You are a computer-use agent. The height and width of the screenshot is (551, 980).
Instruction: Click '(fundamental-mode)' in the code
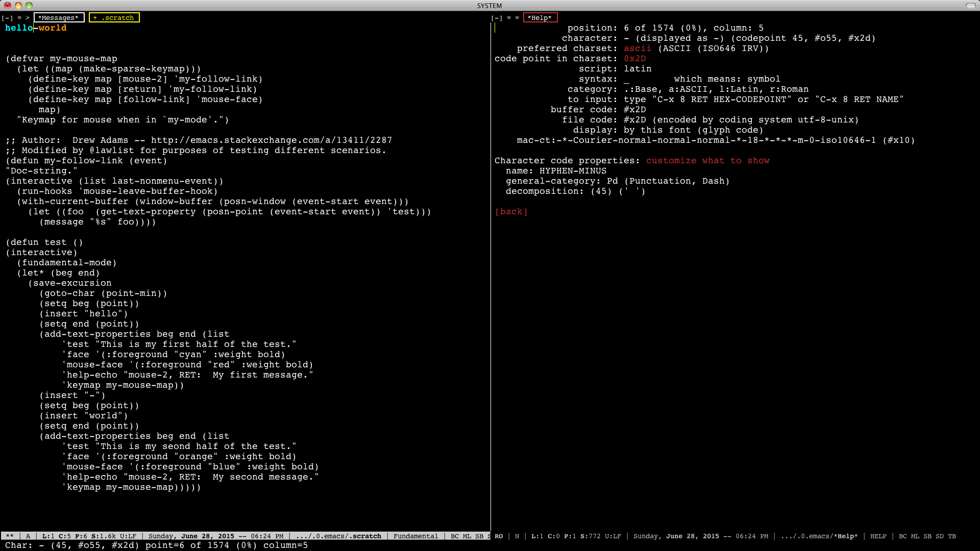67,263
